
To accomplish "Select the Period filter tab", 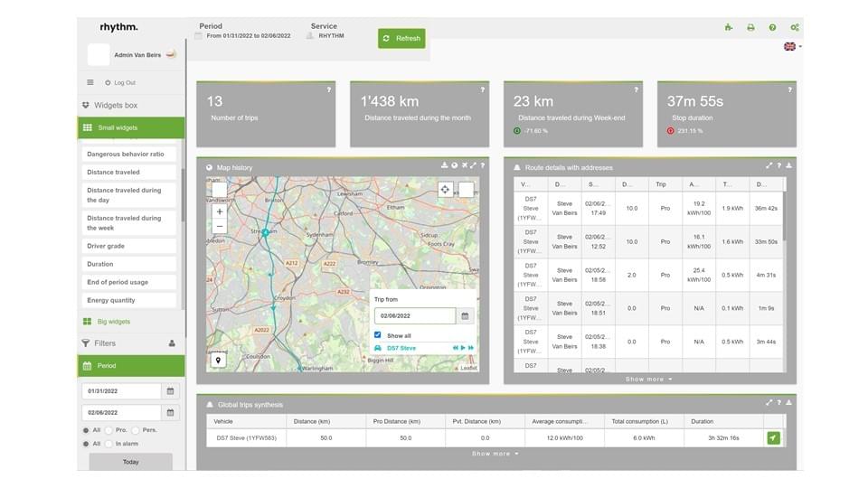I will click(130, 366).
